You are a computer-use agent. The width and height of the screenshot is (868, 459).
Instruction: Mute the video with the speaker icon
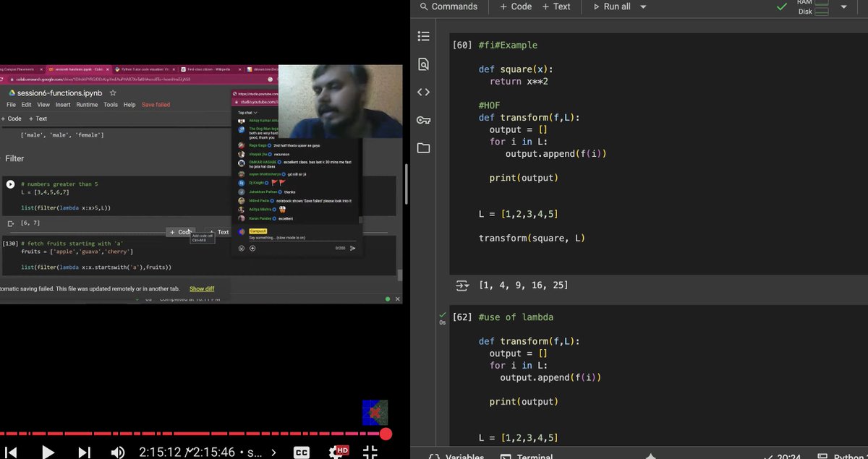click(118, 452)
